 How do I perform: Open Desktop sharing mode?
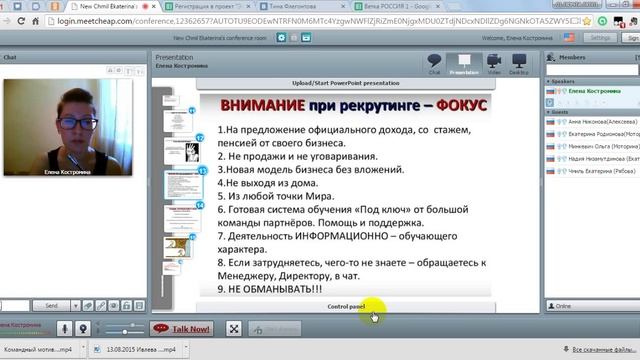519,64
